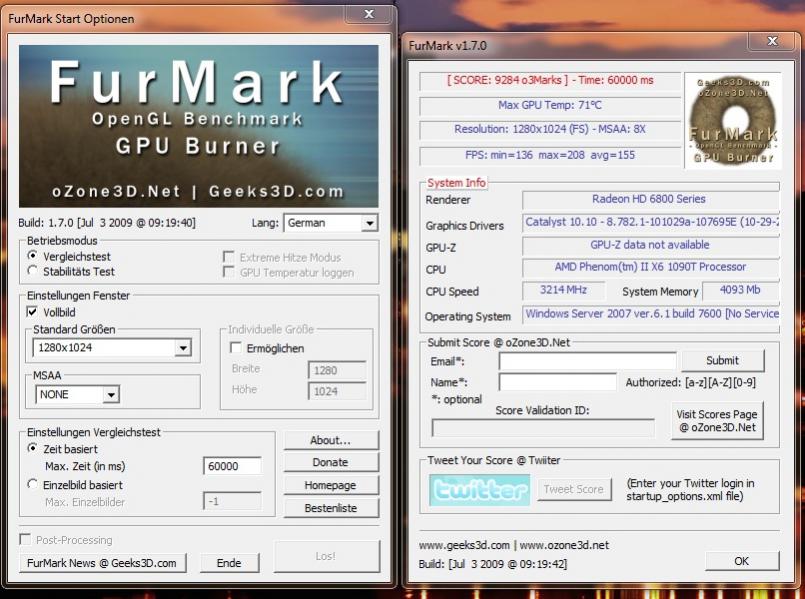Click the Submit score button
The height and width of the screenshot is (599, 805).
coord(723,361)
